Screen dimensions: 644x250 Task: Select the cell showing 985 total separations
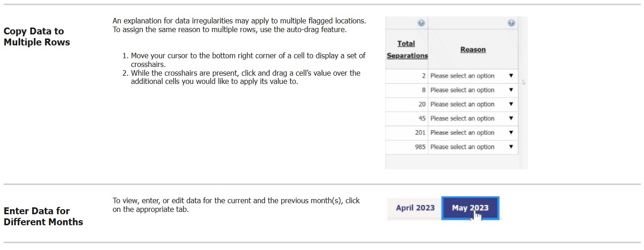click(407, 147)
